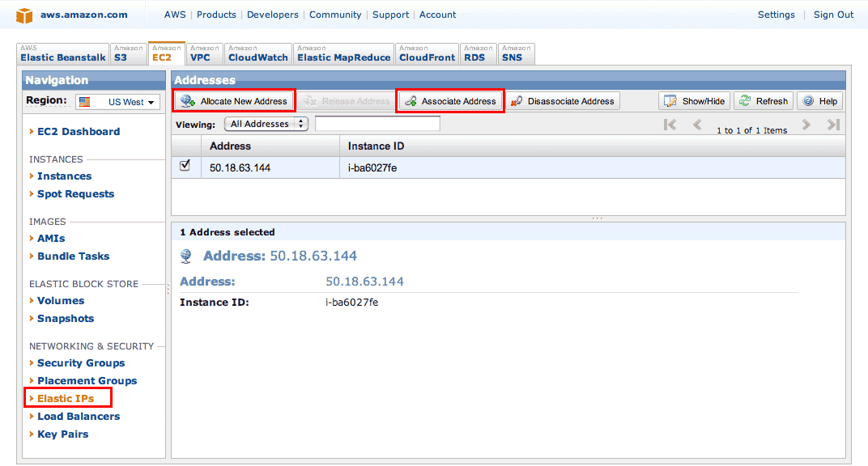Click the Show/Hide button
The image size is (868, 466).
click(x=694, y=101)
